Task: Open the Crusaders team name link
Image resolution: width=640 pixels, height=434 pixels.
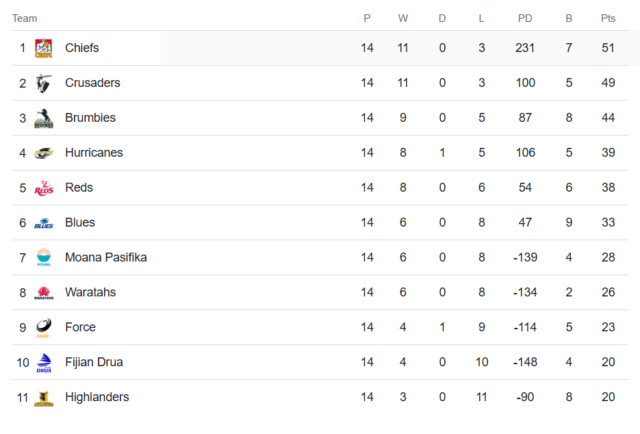Action: (93, 83)
